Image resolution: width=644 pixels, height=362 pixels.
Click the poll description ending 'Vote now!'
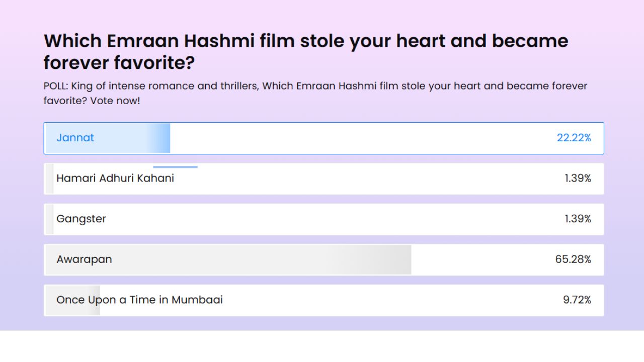315,93
